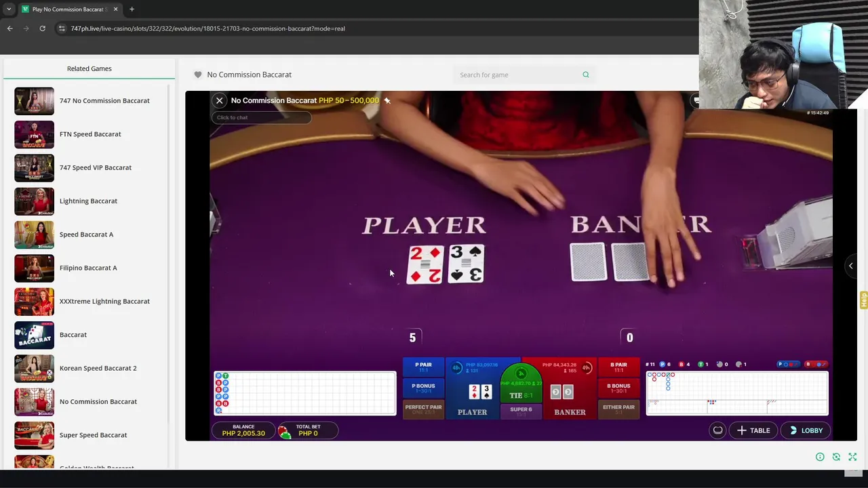The width and height of the screenshot is (868, 488).
Task: Open the Related Games tab
Action: [x=89, y=68]
